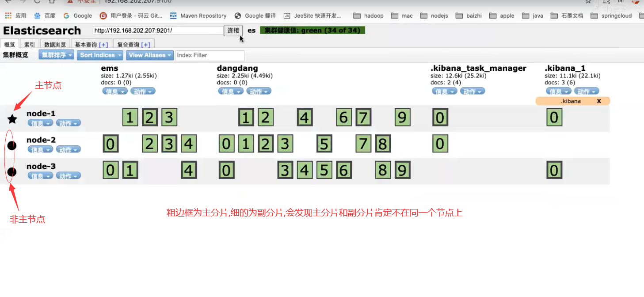Open the JeeSite bookmark

312,15
